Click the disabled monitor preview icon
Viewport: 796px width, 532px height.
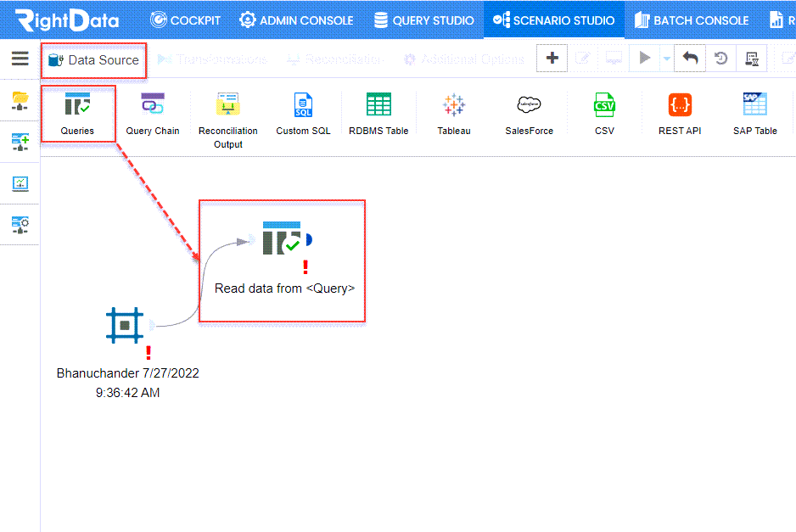coord(614,58)
